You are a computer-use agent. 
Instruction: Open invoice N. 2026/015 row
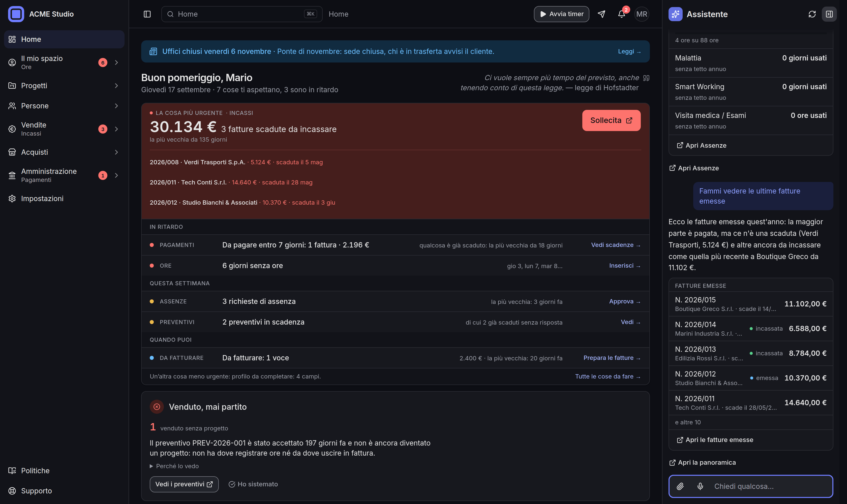750,304
